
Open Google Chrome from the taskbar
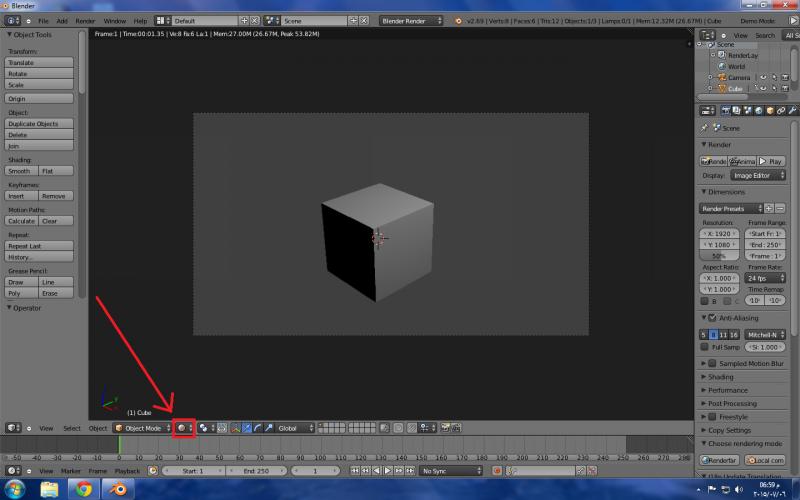(84, 490)
